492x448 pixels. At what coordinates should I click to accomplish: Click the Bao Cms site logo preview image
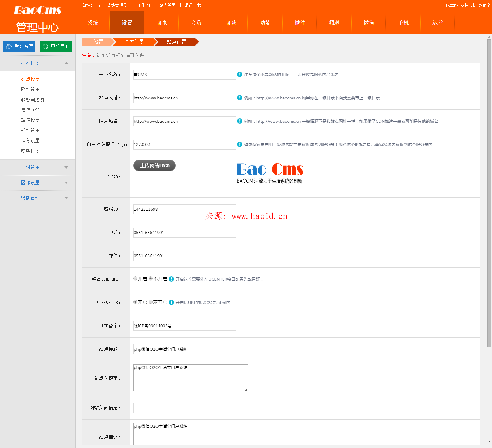point(270,173)
